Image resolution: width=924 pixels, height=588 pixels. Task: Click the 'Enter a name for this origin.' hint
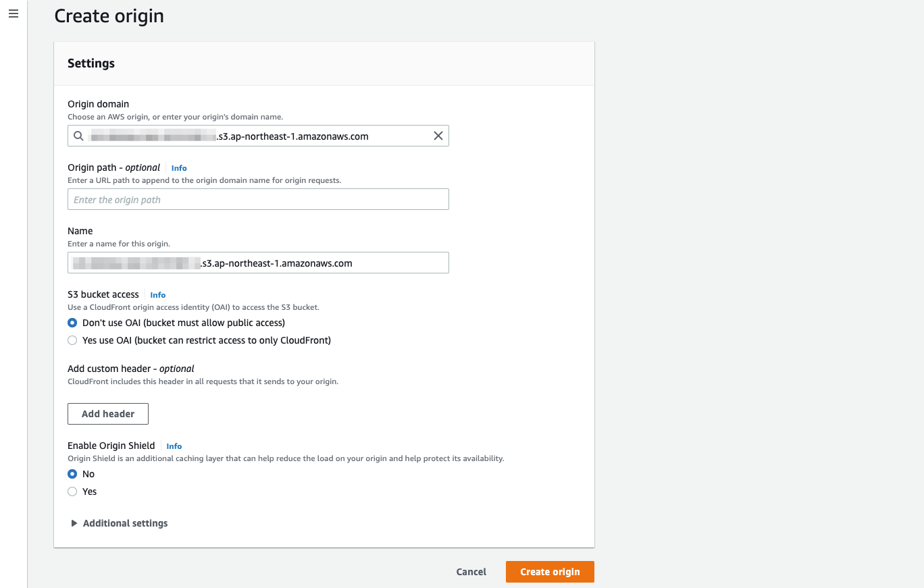[x=119, y=244]
